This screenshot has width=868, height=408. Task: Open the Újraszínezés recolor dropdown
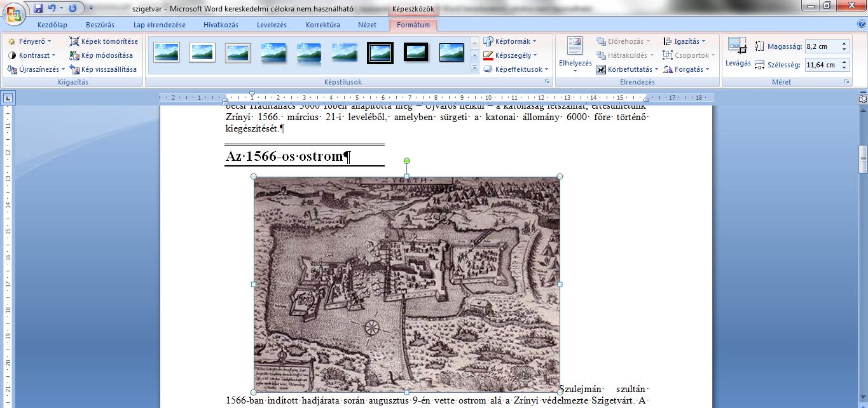point(36,69)
